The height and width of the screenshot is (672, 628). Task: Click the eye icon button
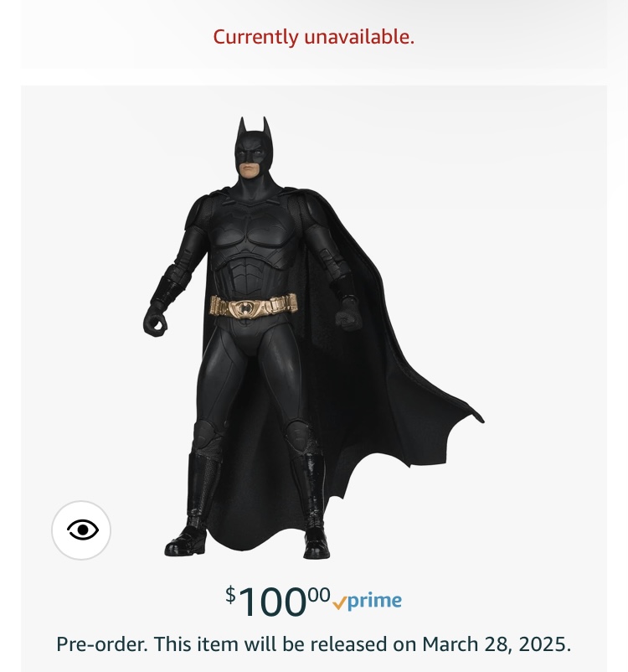click(x=81, y=530)
